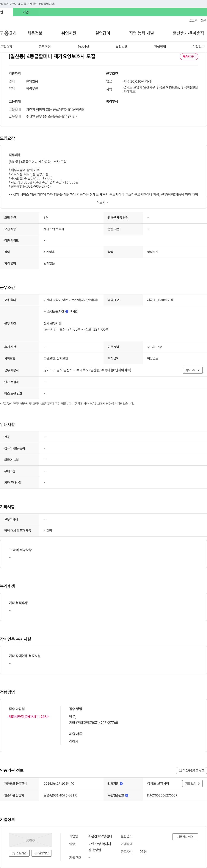The image size is (207, 868).
Task: Click the 91명 employee count
Action: (143, 851)
